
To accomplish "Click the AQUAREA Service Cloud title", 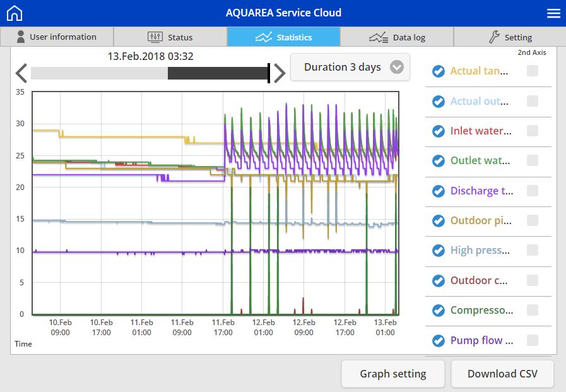I will point(283,13).
